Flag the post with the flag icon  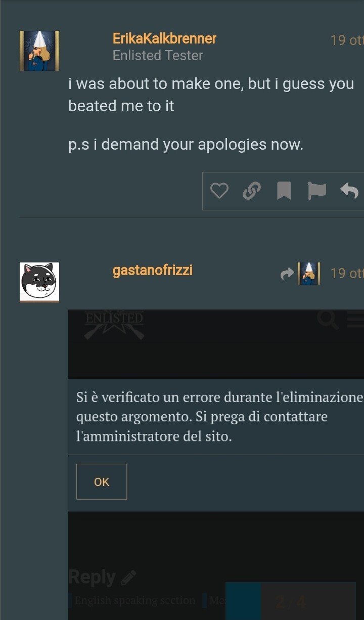click(x=317, y=191)
